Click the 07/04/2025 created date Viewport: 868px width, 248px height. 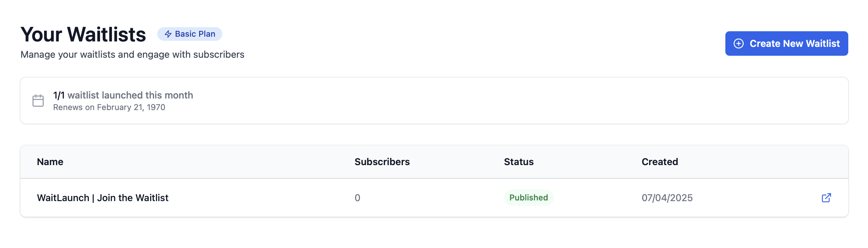coord(667,198)
